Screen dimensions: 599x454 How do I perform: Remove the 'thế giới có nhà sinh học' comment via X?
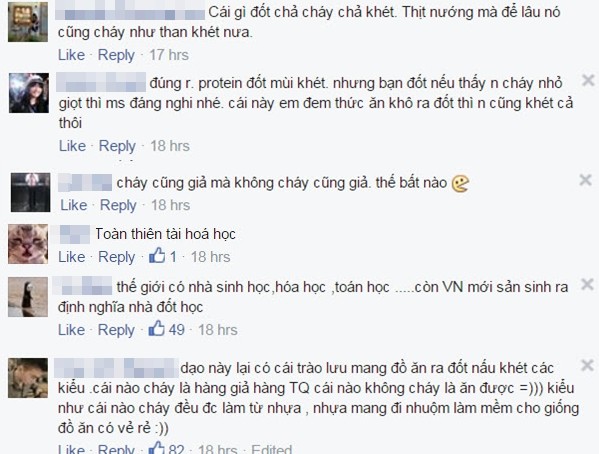pos(587,284)
